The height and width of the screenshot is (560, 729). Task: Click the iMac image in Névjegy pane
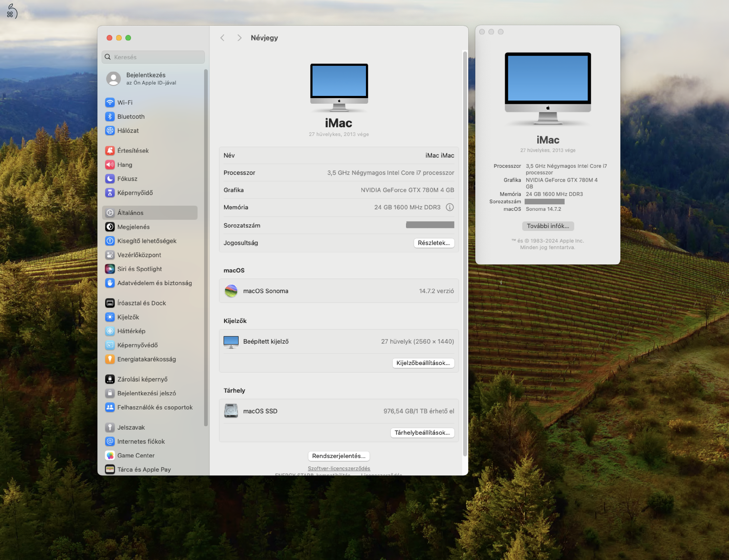(x=339, y=87)
